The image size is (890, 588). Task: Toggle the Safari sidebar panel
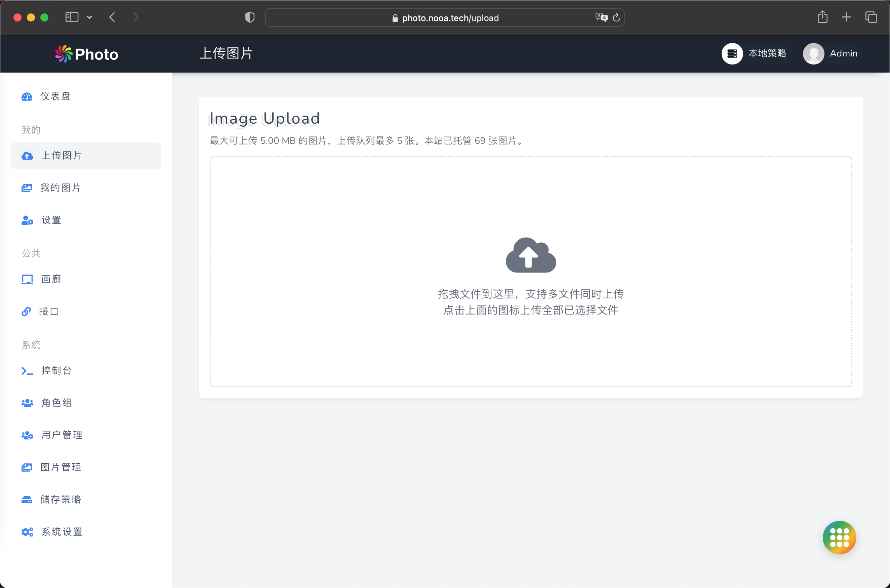tap(72, 17)
